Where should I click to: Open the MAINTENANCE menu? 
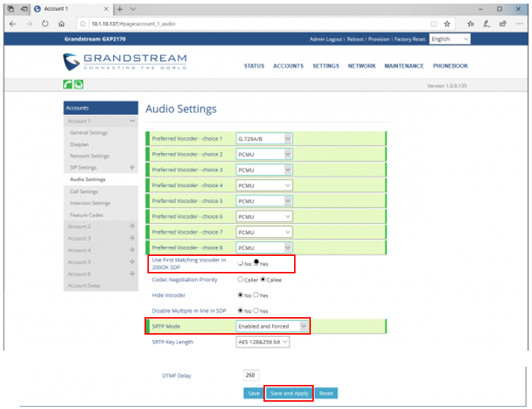(404, 66)
